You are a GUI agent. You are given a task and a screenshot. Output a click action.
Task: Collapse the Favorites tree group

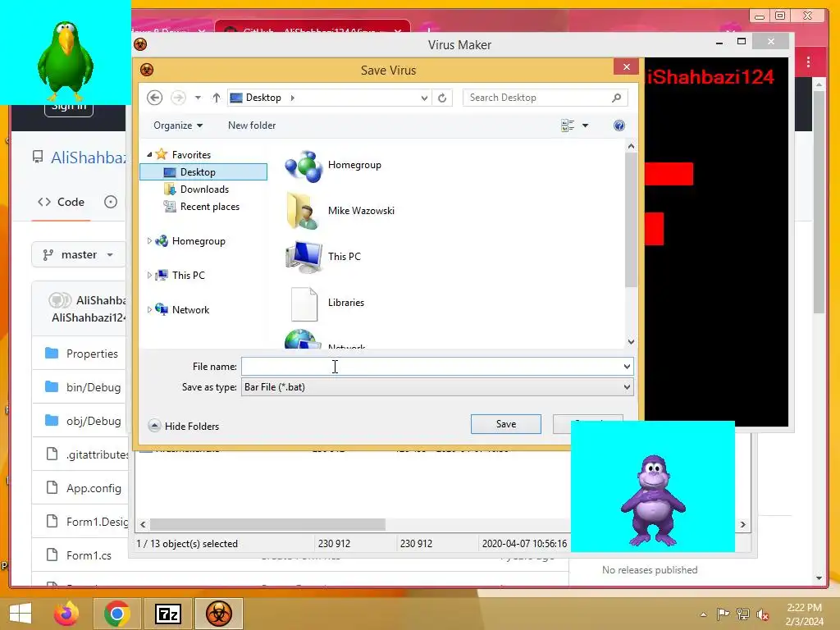pos(149,154)
